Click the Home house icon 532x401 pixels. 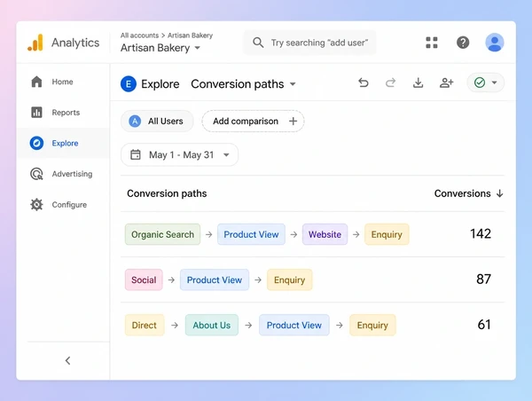point(36,82)
